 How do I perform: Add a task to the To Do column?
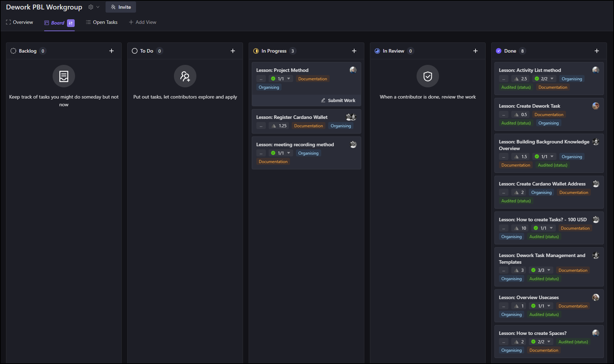[x=233, y=51]
